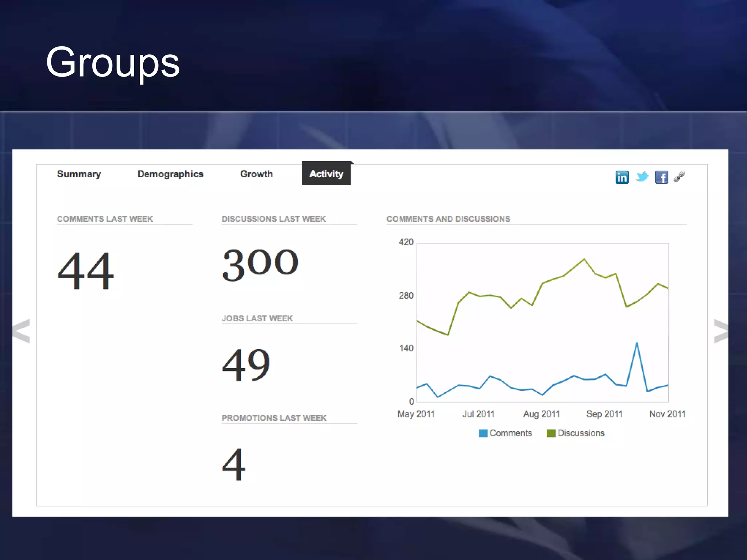
Task: Click the Groups slide title
Action: click(x=113, y=63)
